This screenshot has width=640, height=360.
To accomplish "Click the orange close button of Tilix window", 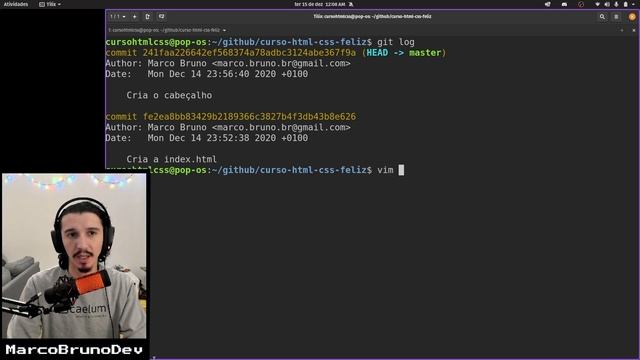I will click(632, 17).
